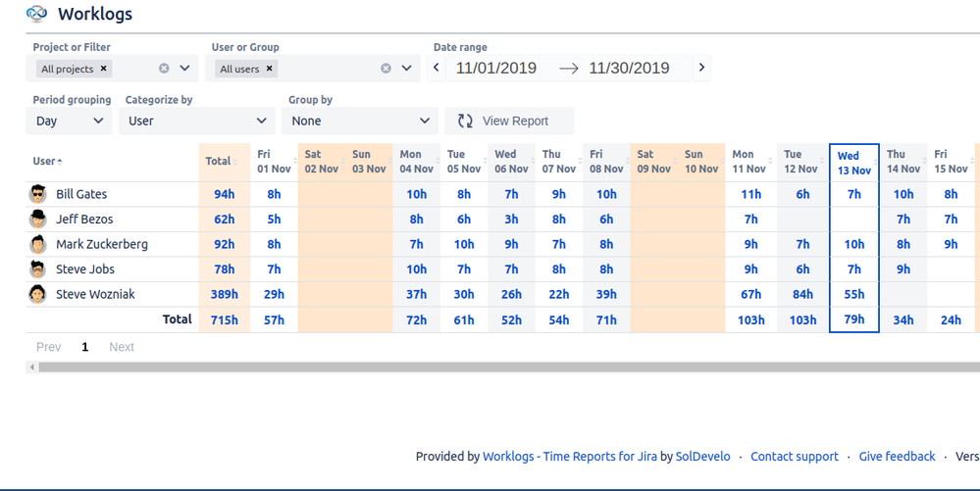Click Jeff Bezos avatar icon
This screenshot has width=980, height=491.
pos(37,220)
